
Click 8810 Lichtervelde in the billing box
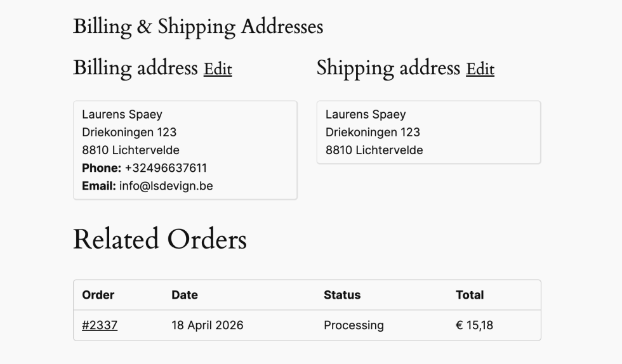[x=131, y=150]
